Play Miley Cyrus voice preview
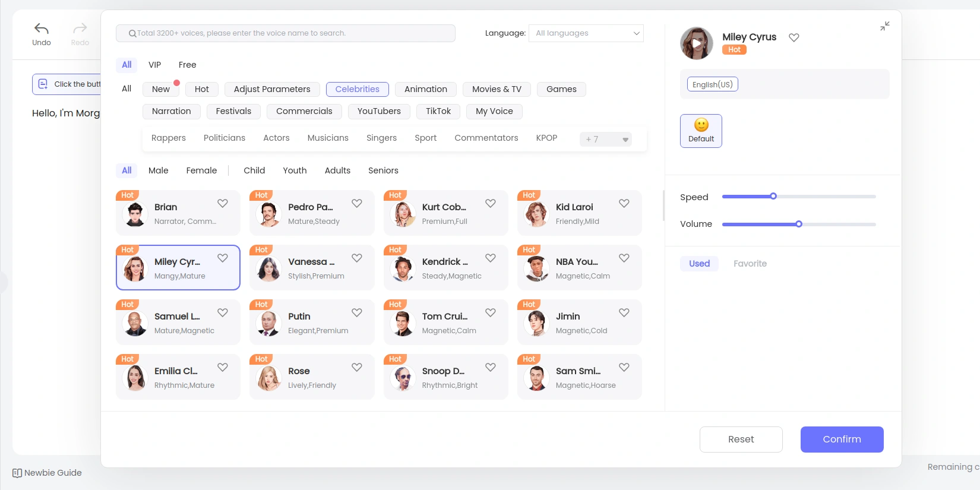 (697, 43)
